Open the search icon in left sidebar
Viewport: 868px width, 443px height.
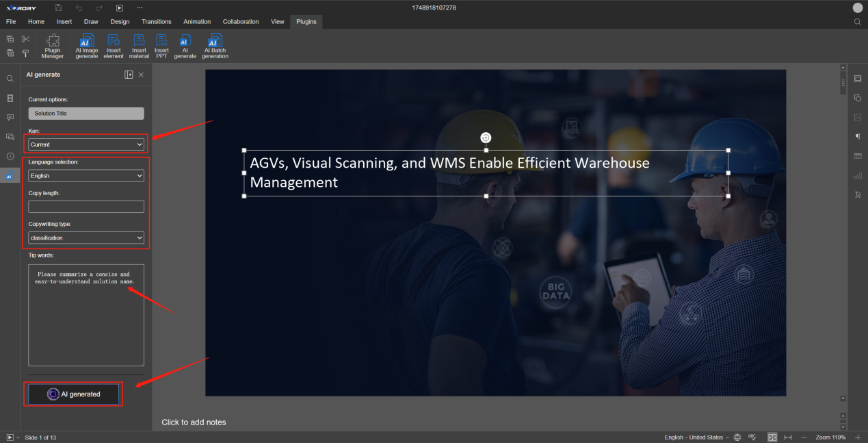coord(10,79)
